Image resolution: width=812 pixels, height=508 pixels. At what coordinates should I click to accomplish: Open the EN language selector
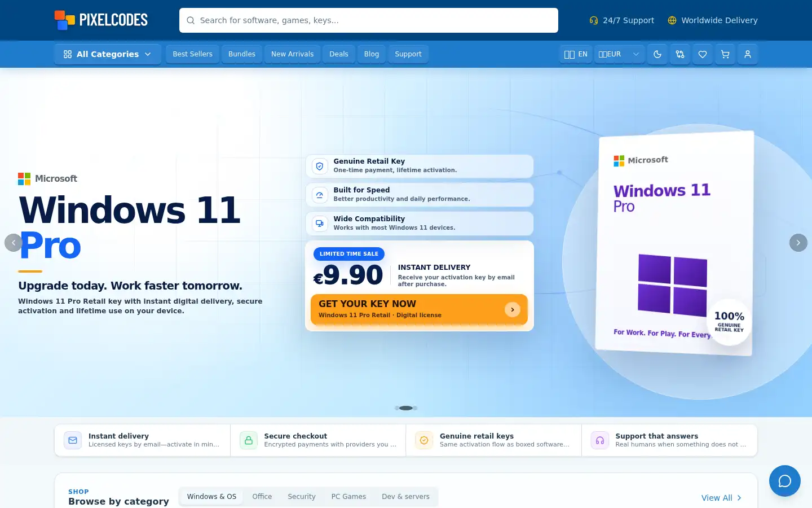click(576, 54)
